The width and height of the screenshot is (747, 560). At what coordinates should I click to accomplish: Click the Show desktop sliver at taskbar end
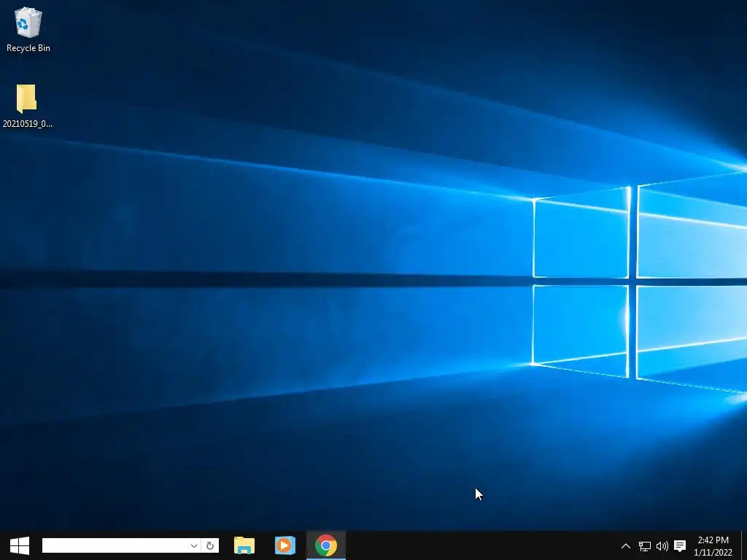pyautogui.click(x=743, y=546)
